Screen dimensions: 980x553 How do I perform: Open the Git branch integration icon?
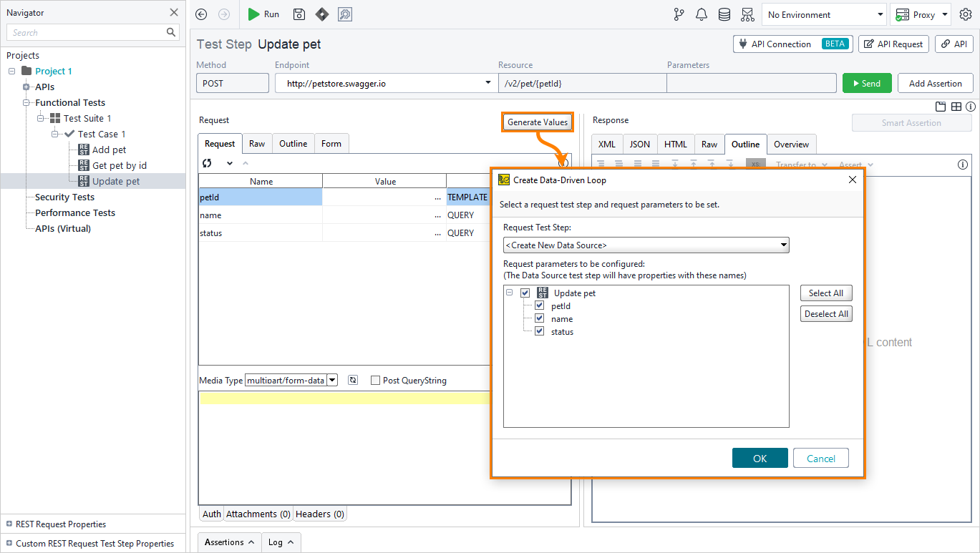click(x=678, y=14)
